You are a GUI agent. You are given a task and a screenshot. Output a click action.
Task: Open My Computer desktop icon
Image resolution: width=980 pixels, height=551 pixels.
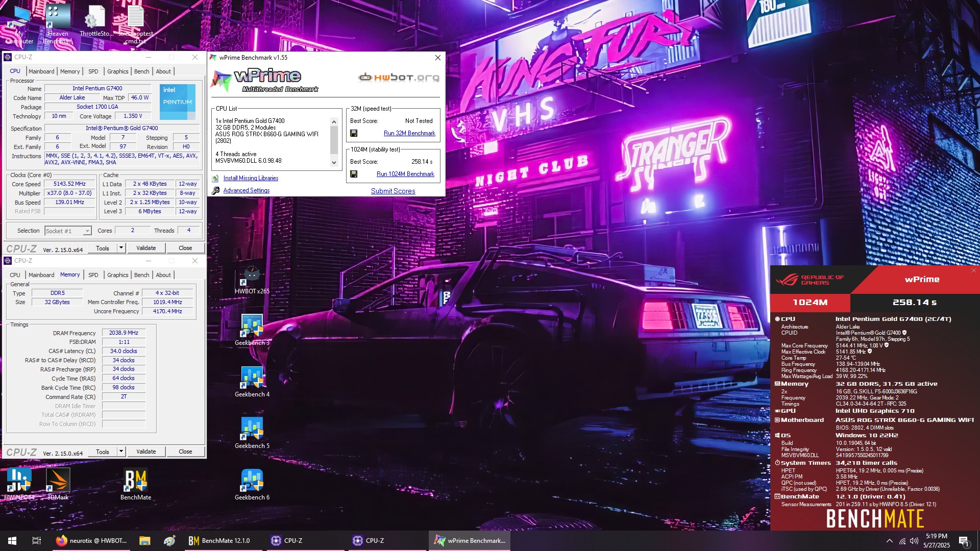[x=20, y=23]
